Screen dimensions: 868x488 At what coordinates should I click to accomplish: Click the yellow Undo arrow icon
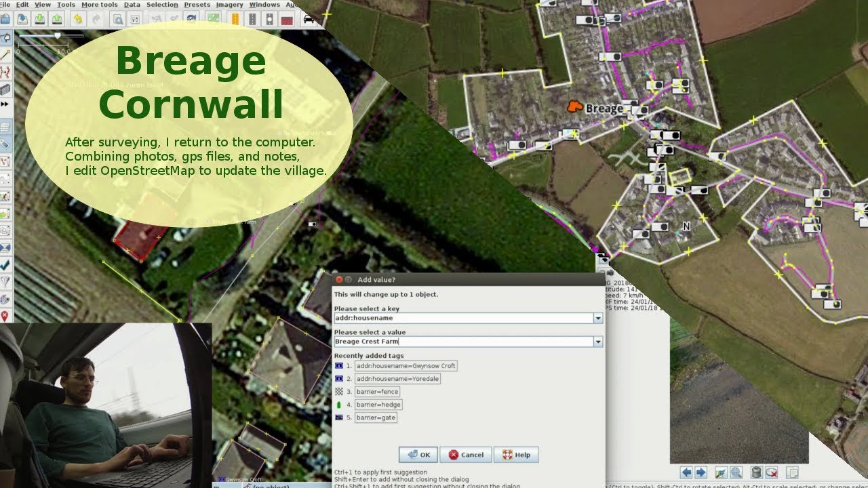coord(78,18)
